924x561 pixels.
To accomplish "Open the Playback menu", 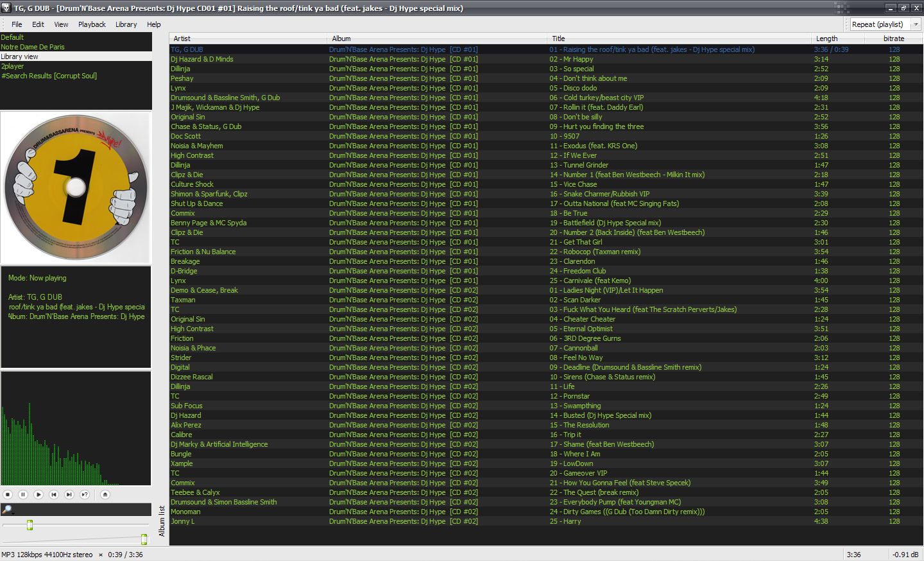I will point(92,24).
